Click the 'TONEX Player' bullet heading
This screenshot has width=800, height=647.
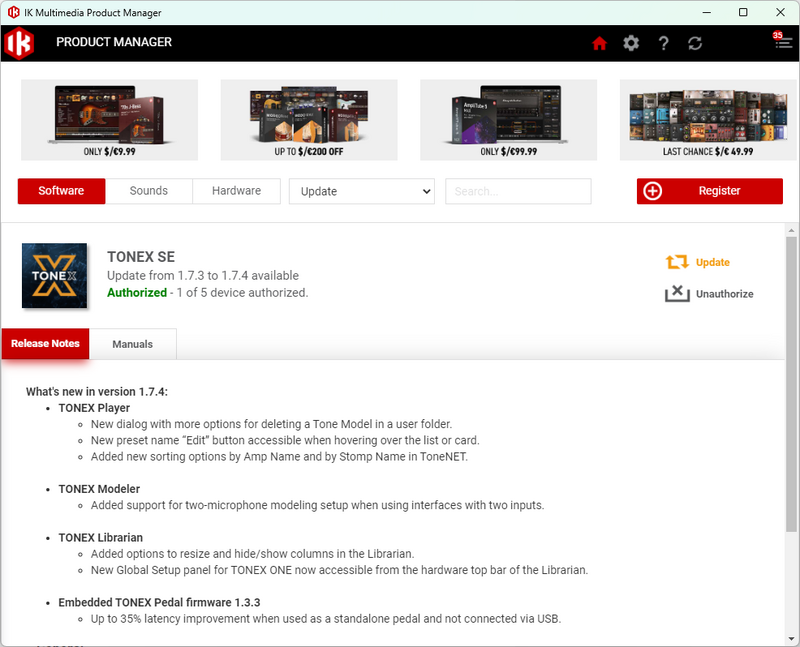(x=94, y=408)
